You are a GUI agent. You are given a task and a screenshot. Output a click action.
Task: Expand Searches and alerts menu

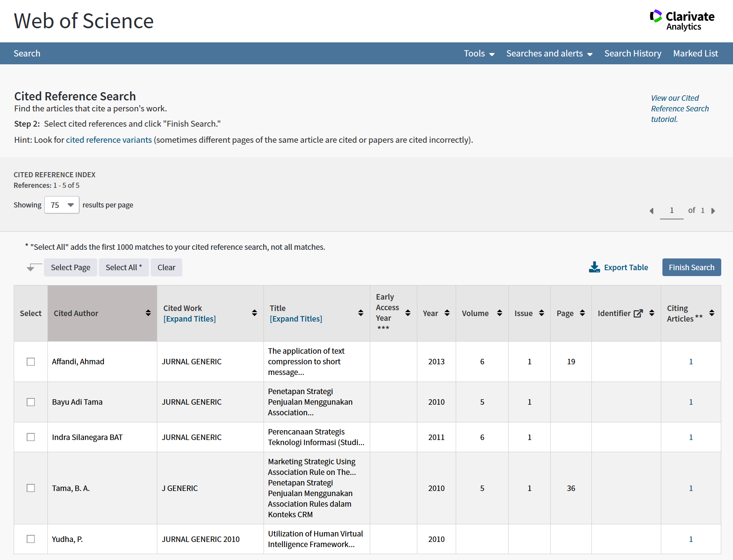click(x=549, y=53)
